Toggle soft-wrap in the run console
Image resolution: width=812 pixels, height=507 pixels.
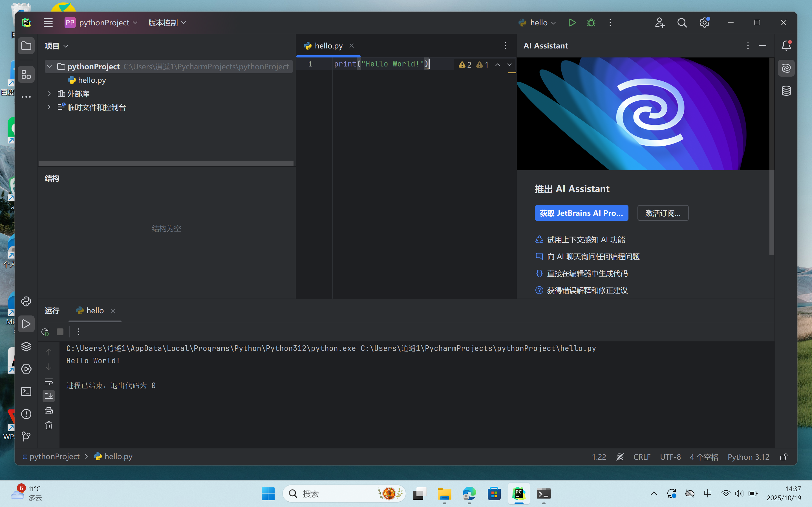(49, 382)
